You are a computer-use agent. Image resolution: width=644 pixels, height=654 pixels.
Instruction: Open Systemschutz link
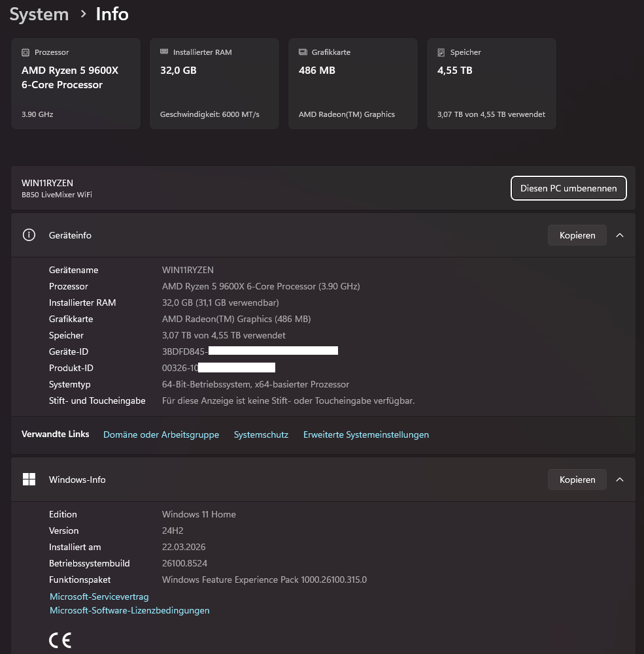pos(261,434)
